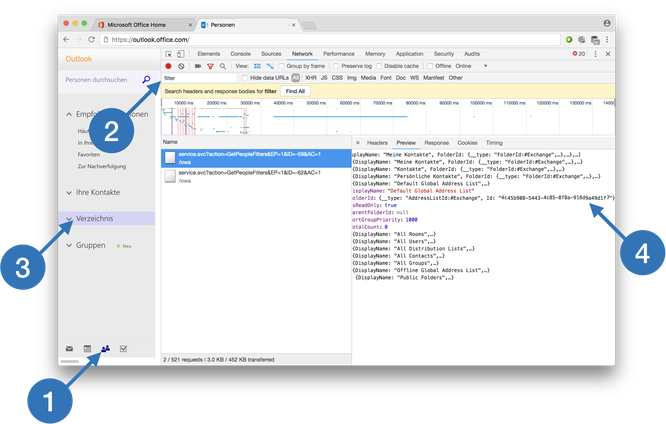Open the Cookies tab in details
Screen dimensions: 666x424
(467, 143)
